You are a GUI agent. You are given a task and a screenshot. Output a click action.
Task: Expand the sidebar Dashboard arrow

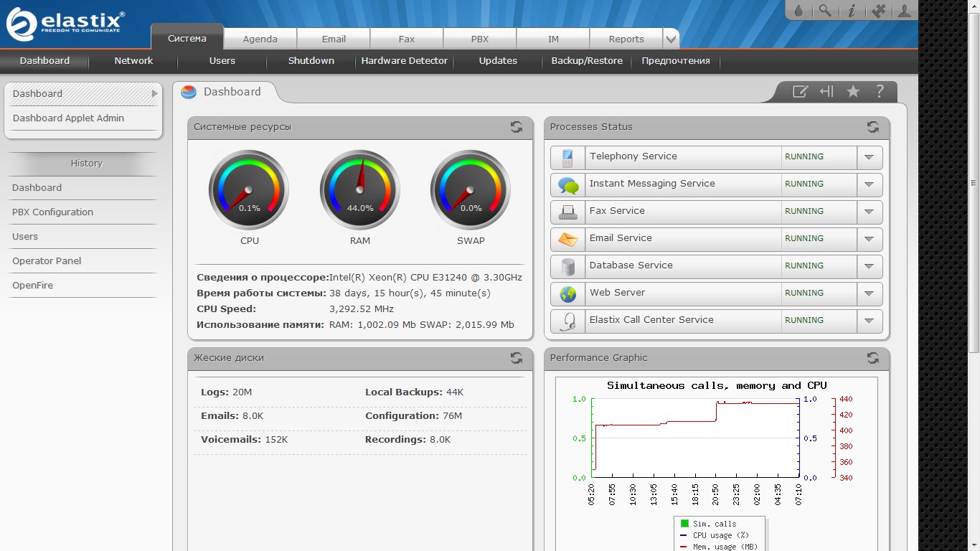point(154,93)
